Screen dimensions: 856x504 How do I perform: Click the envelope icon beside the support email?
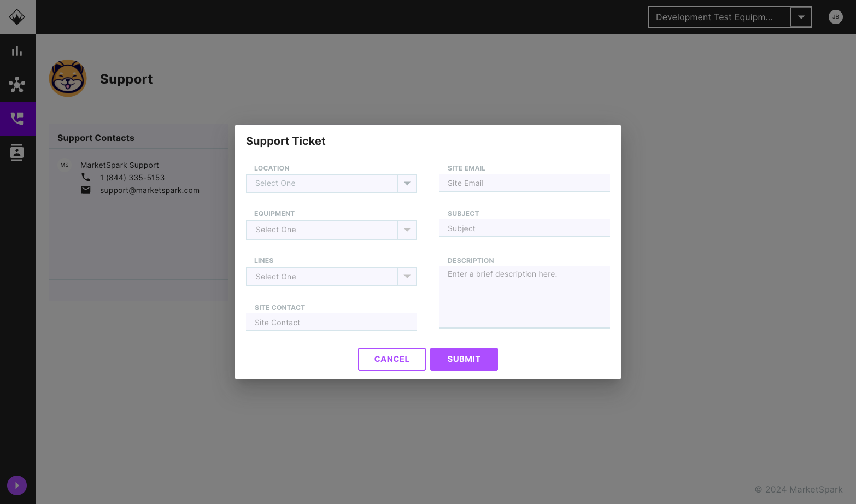(x=86, y=190)
